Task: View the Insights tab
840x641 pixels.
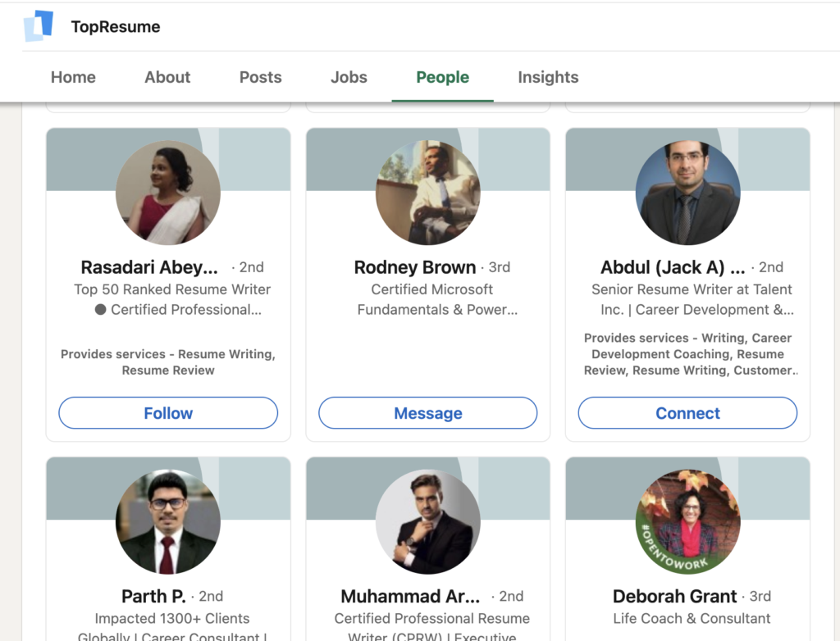Action: coord(548,77)
